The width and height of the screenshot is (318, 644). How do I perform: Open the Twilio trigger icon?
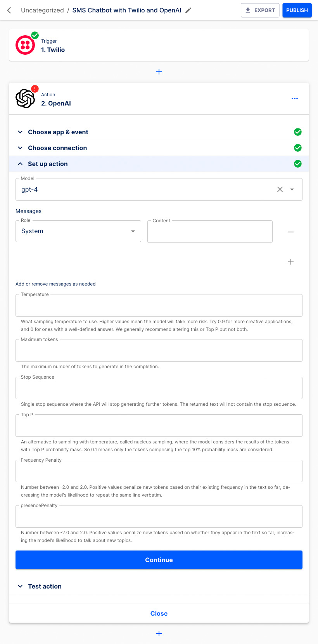point(25,45)
